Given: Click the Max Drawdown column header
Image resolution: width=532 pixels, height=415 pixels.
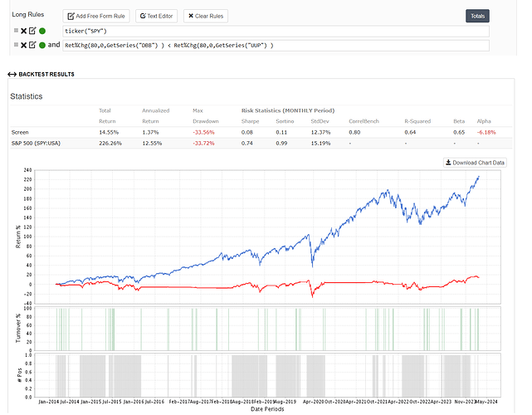Looking at the screenshot, I should [205, 115].
